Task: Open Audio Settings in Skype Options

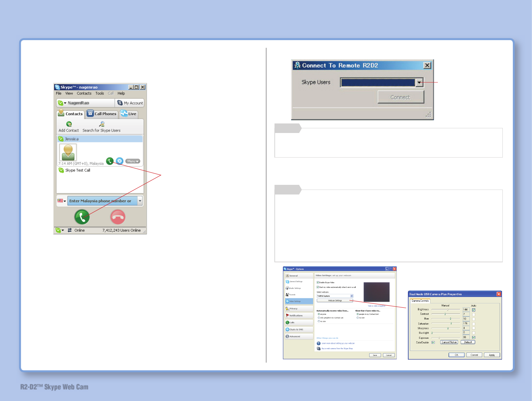Action: [x=299, y=288]
